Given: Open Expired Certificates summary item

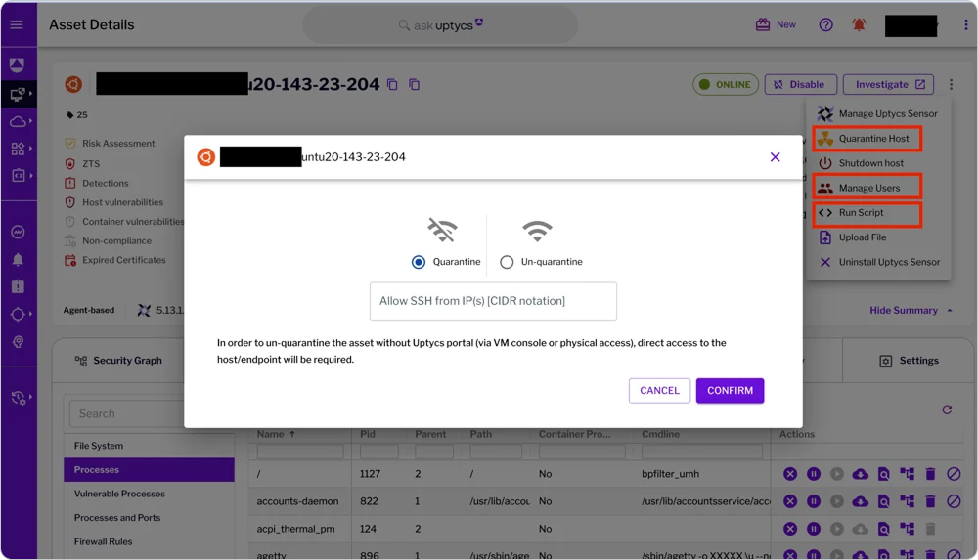Looking at the screenshot, I should [x=116, y=260].
